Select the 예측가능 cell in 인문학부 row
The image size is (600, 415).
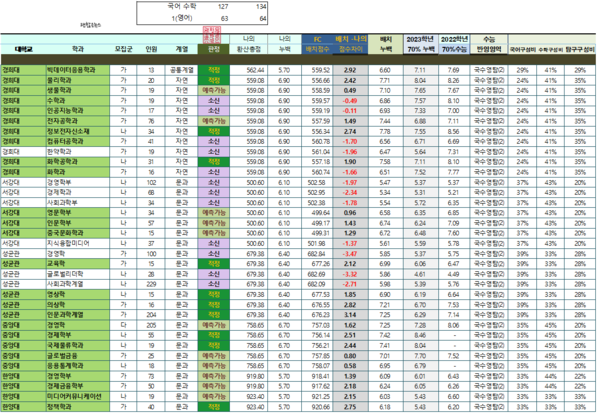coord(214,223)
